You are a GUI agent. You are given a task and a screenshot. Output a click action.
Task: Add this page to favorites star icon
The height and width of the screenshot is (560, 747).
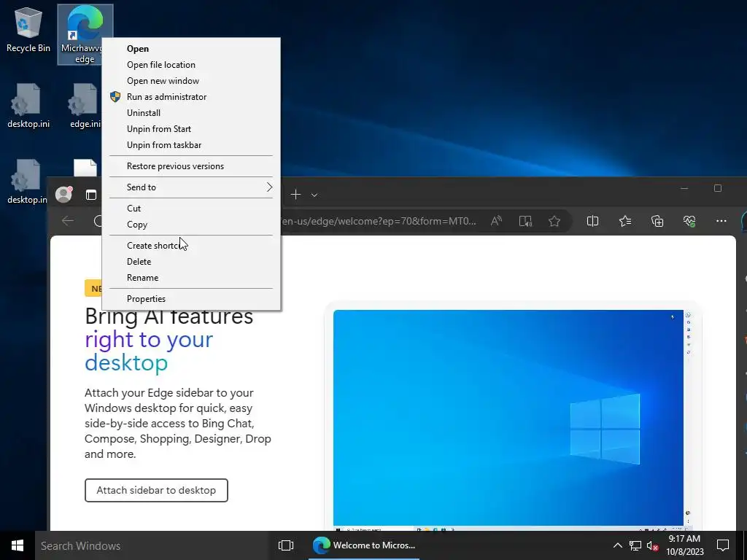tap(554, 221)
